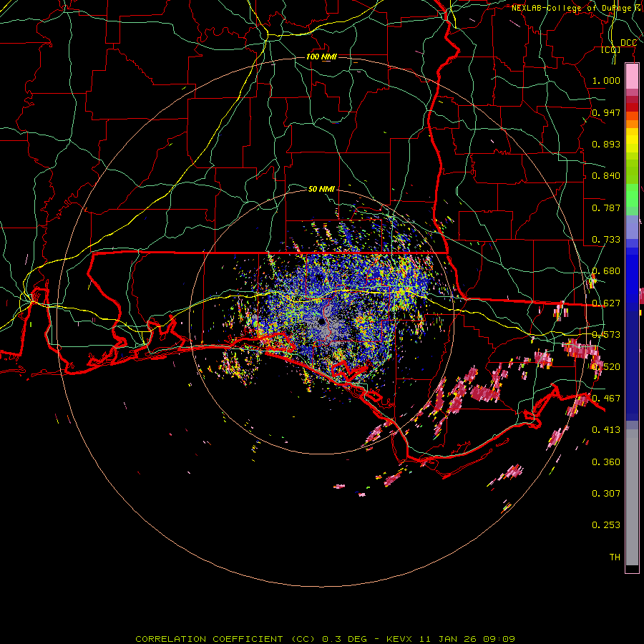Click the 0.307 scale value
Image resolution: width=644 pixels, height=644 pixels.
pyautogui.click(x=606, y=493)
